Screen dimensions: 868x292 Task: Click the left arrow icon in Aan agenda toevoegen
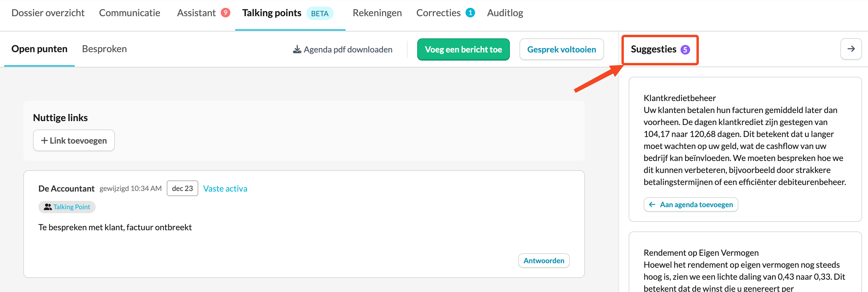652,205
